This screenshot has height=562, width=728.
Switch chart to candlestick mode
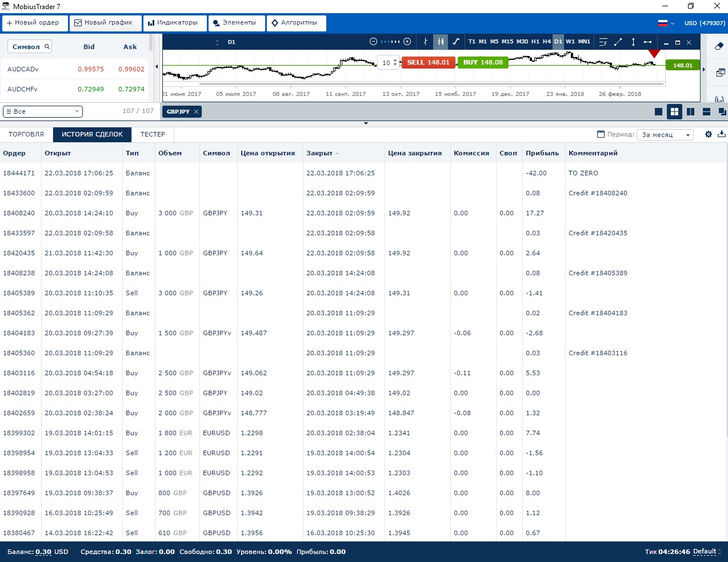441,42
